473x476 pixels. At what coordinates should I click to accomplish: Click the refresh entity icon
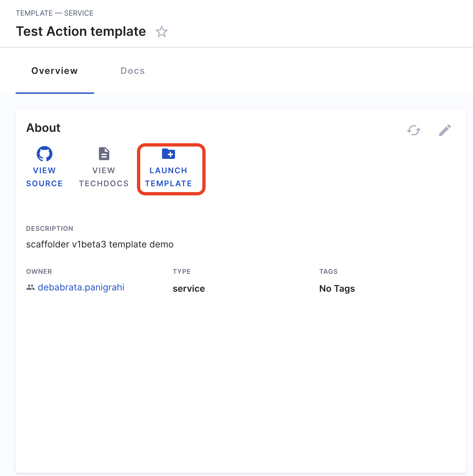[x=414, y=130]
